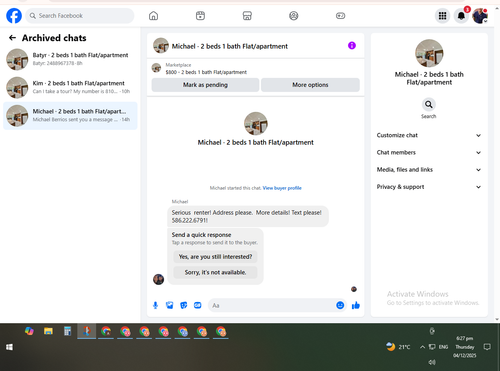This screenshot has width=500, height=371.
Task: Open File Explorer from taskbar
Action: [x=48, y=331]
